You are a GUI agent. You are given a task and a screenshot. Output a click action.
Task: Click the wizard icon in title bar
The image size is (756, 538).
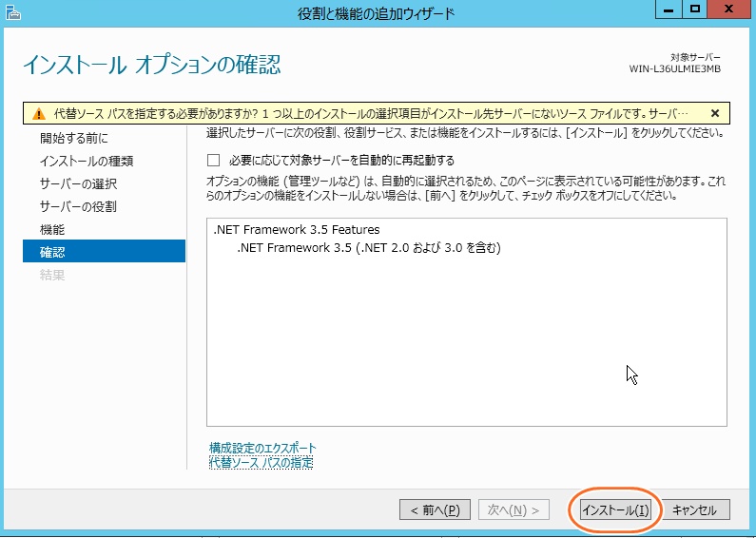(x=13, y=12)
